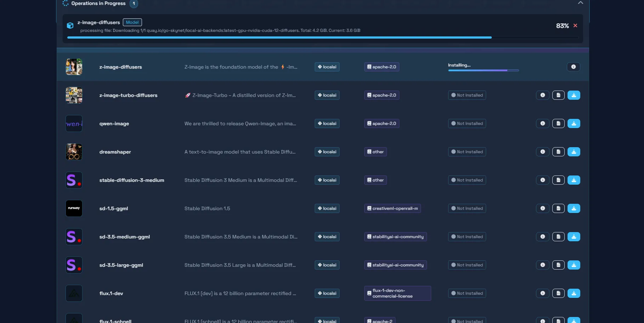Show details for flux.1-dev model
This screenshot has width=644, height=323.
click(542, 293)
